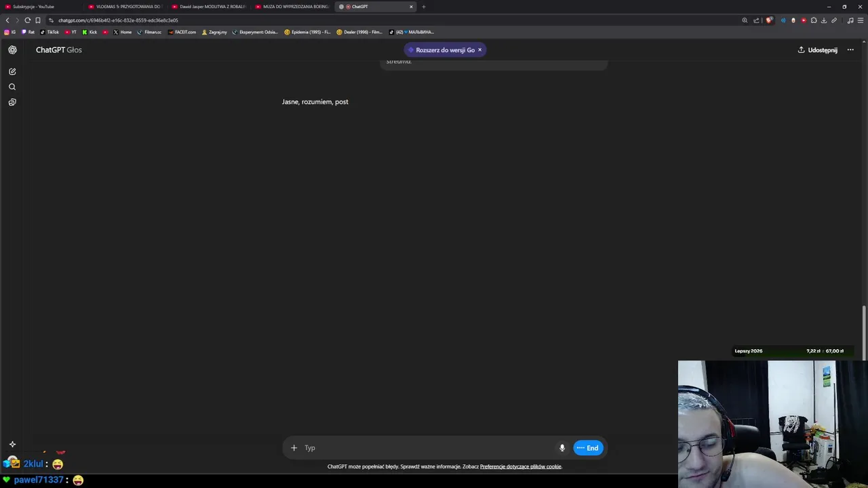This screenshot has width=868, height=488.
Task: Open the Udostępnij share button
Action: [817, 49]
